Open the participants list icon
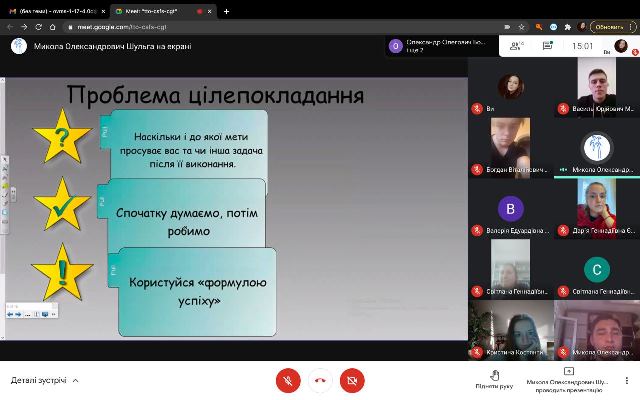 coord(516,46)
